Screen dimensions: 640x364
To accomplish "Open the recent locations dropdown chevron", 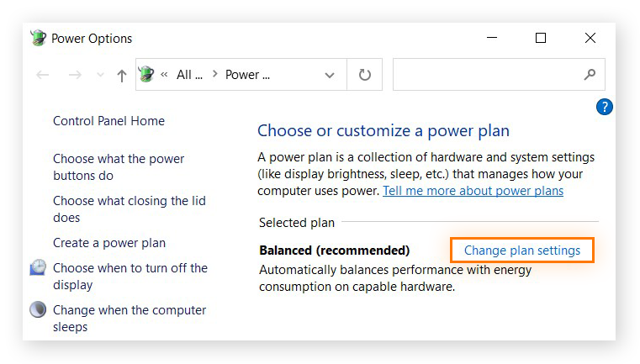I will (x=100, y=75).
